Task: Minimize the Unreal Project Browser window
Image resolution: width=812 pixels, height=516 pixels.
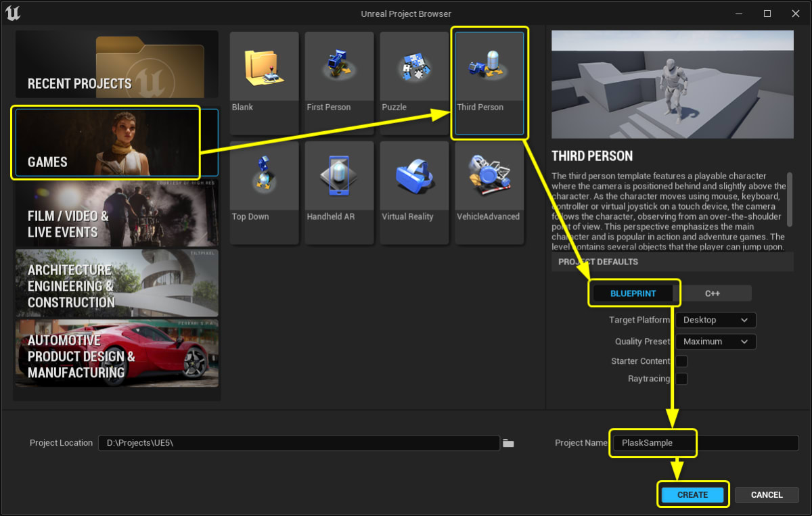Action: pyautogui.click(x=738, y=14)
